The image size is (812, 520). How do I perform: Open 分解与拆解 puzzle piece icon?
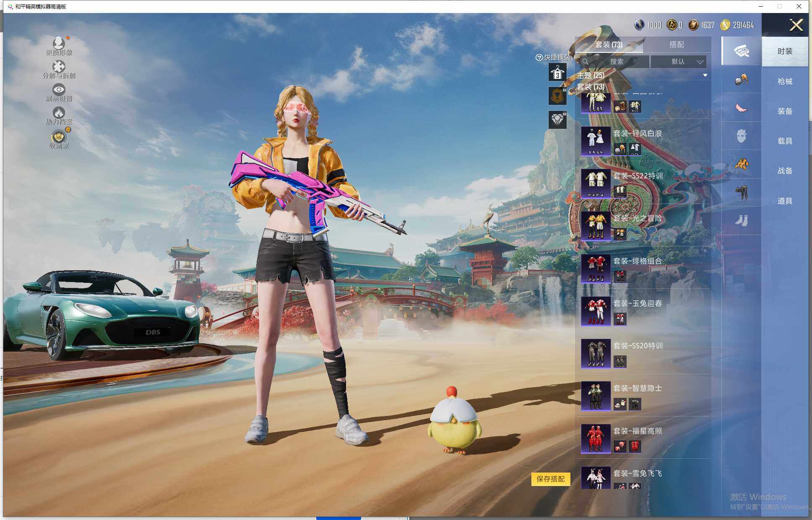pyautogui.click(x=59, y=67)
